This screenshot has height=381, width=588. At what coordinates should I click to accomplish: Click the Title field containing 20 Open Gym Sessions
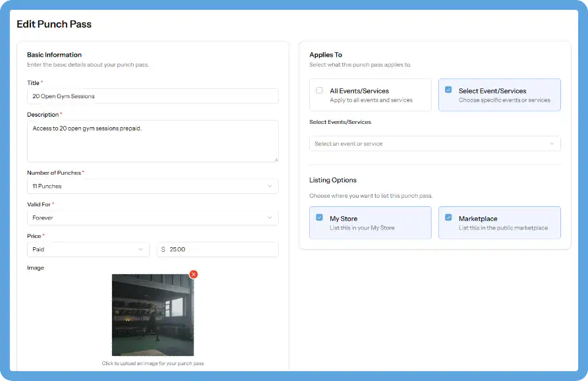tap(153, 96)
